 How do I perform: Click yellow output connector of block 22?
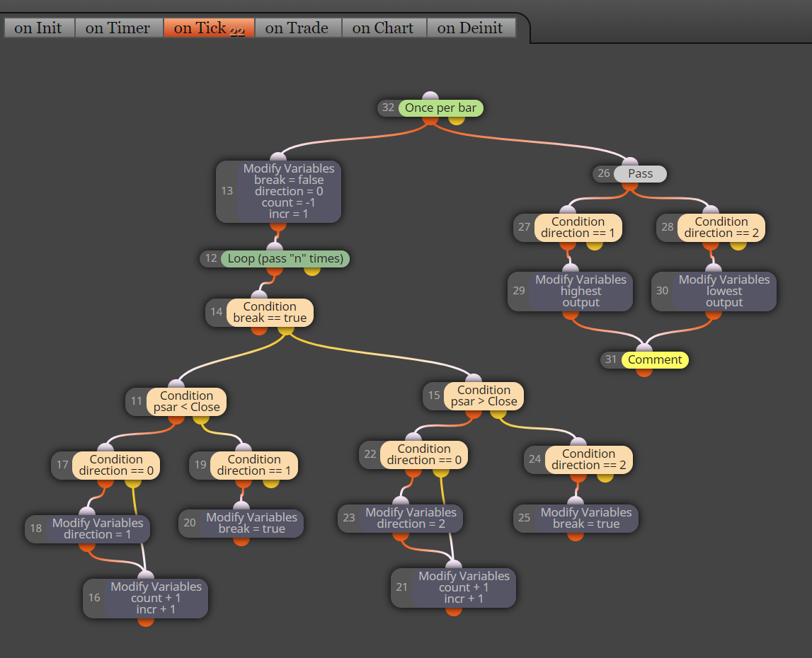(x=441, y=472)
